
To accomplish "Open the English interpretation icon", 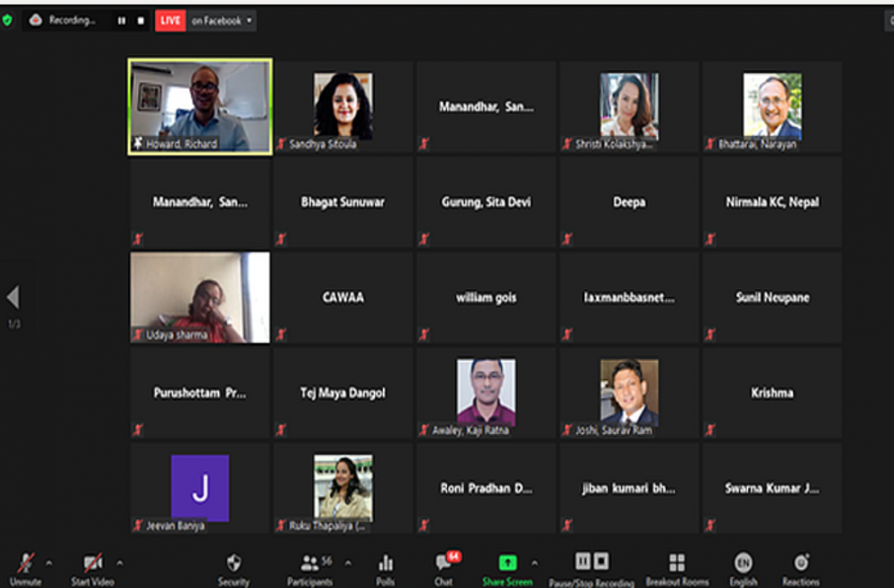I will click(743, 563).
